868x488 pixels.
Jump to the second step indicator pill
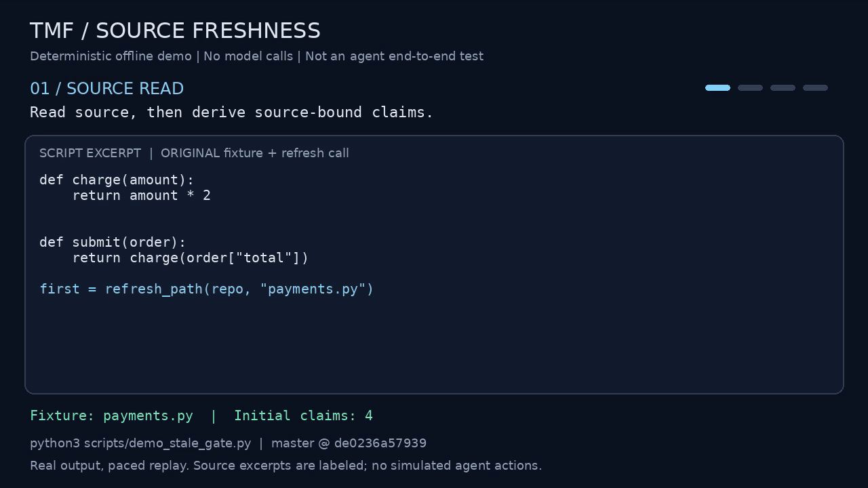pyautogui.click(x=750, y=87)
